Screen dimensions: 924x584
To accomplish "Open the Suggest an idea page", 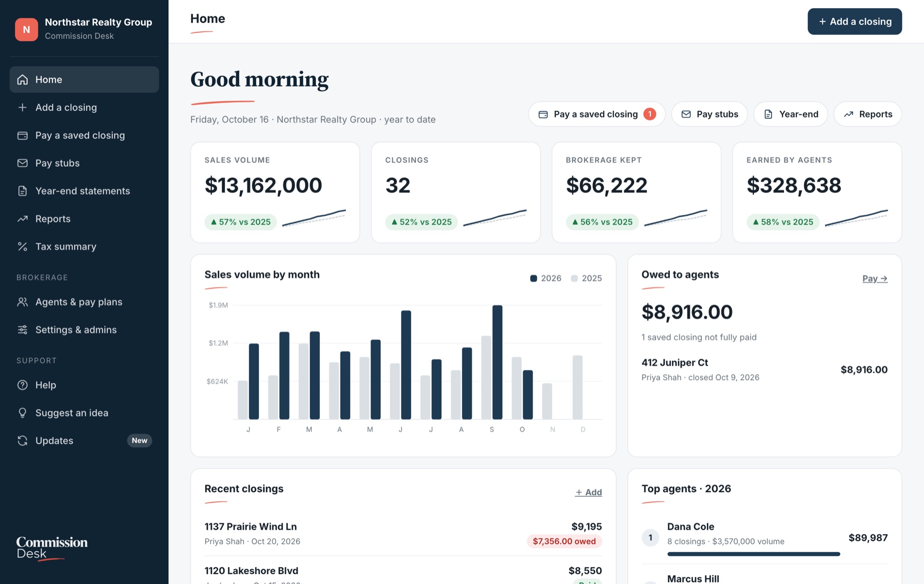I will click(84, 413).
